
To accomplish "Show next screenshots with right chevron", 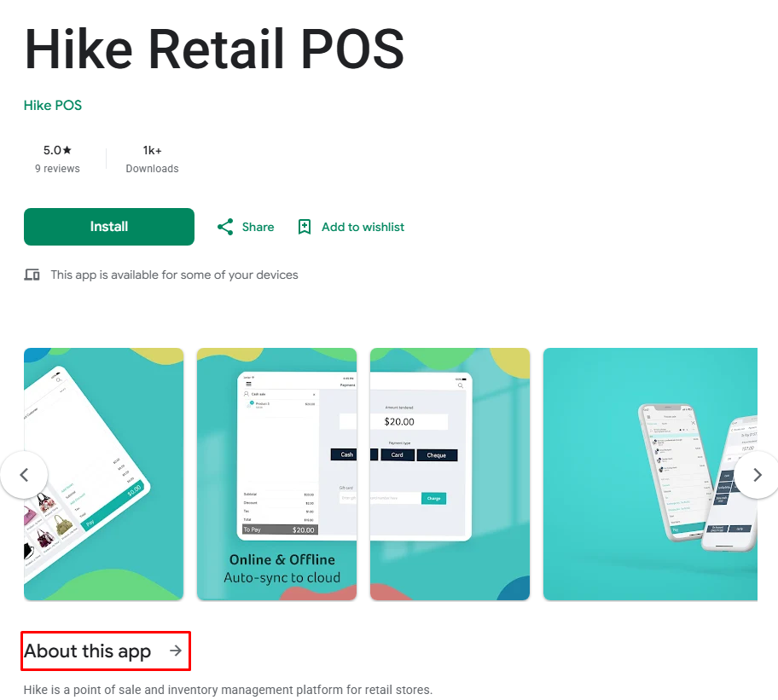I will pos(758,475).
